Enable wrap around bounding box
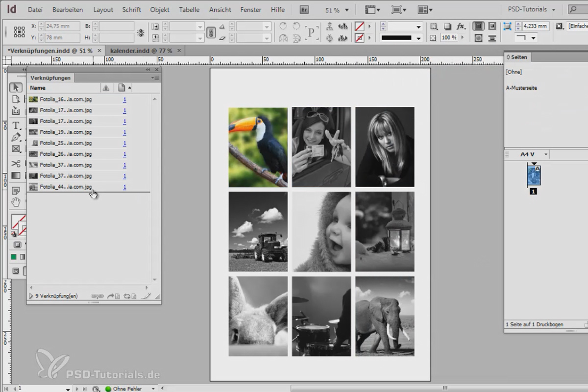The height and width of the screenshot is (392, 588). point(492,26)
